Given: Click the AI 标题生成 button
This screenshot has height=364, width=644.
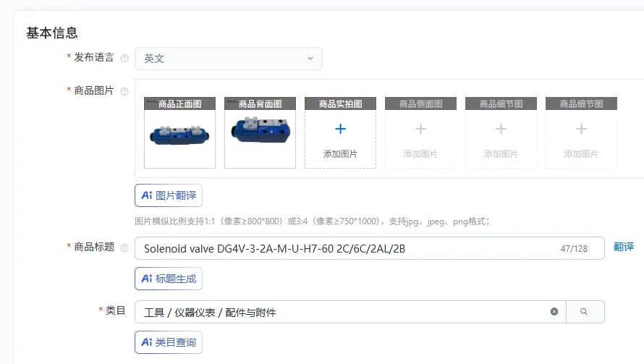Looking at the screenshot, I should (169, 279).
